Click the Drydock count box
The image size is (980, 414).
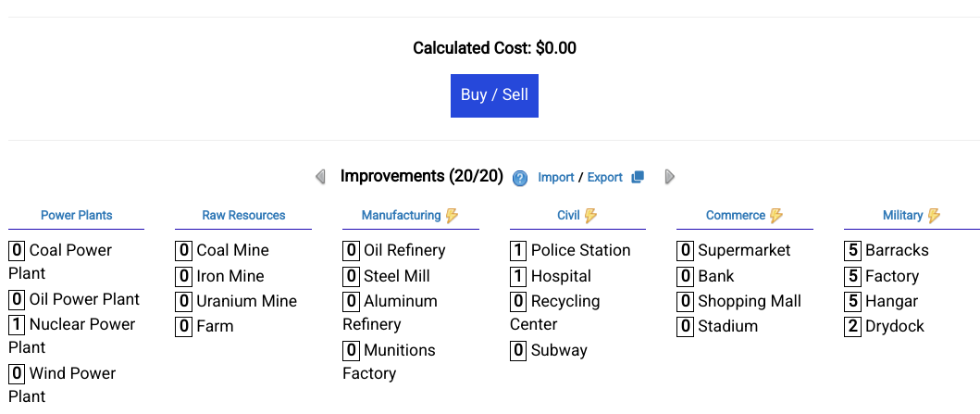click(x=852, y=326)
